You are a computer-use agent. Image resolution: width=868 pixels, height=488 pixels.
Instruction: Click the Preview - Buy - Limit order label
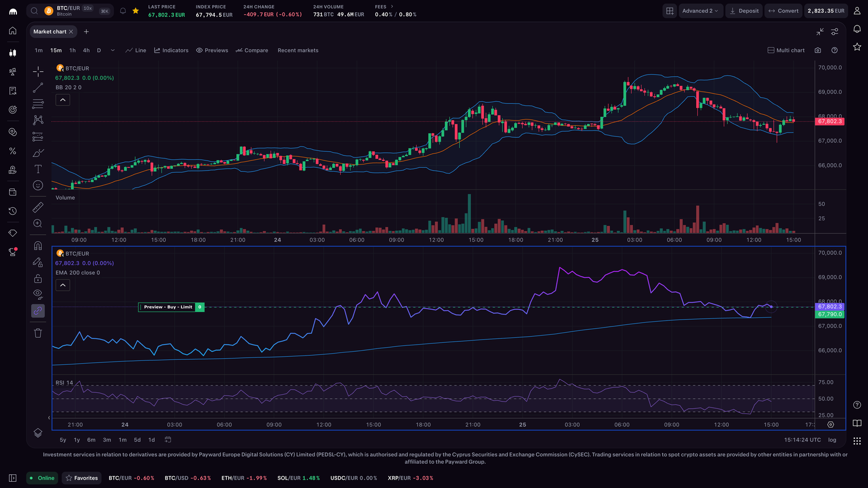[x=168, y=307]
